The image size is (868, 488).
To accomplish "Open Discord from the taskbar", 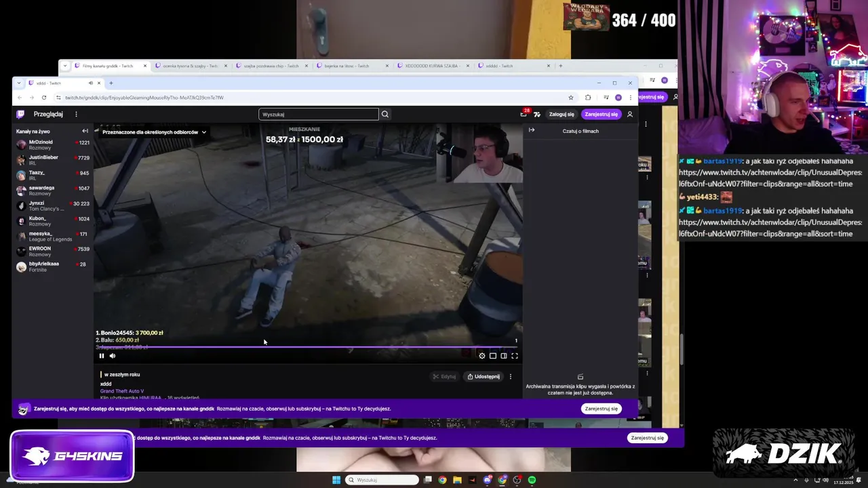I will click(x=488, y=480).
